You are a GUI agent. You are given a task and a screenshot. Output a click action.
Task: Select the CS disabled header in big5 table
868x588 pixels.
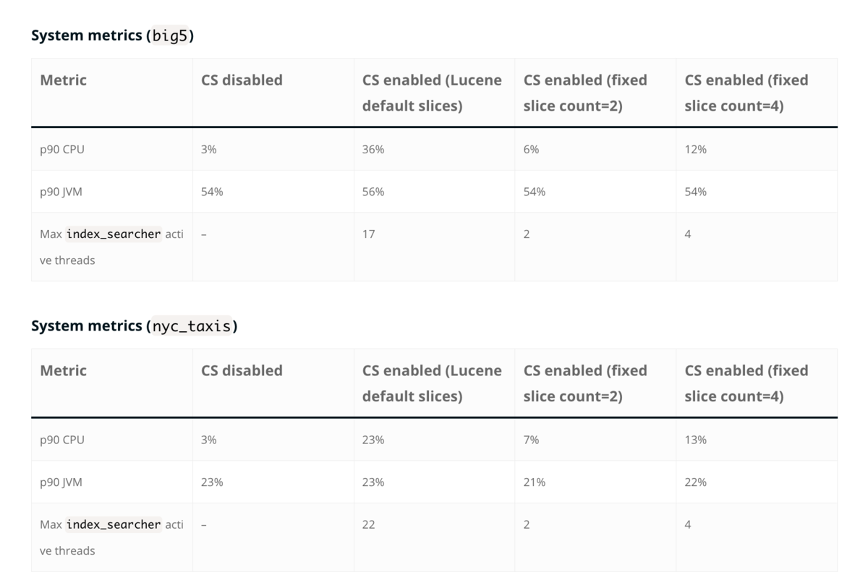point(242,80)
